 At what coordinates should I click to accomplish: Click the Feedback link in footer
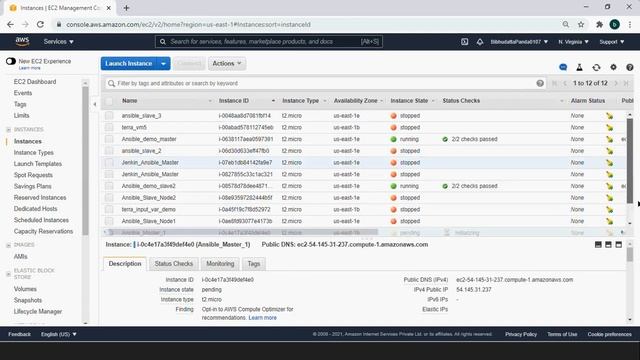point(19,334)
